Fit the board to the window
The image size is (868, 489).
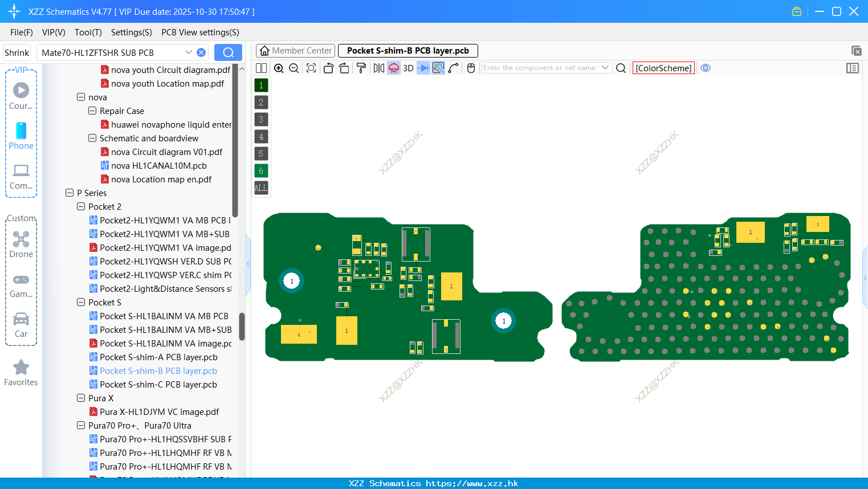point(311,68)
